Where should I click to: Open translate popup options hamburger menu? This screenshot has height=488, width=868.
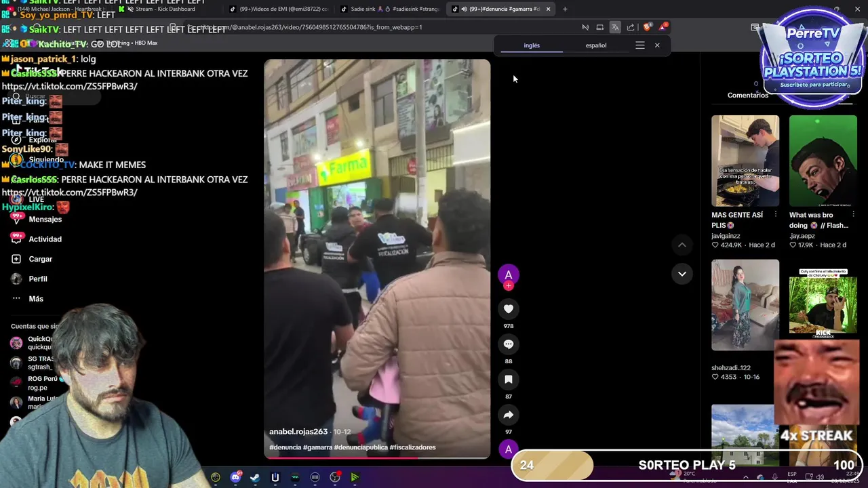click(x=640, y=45)
